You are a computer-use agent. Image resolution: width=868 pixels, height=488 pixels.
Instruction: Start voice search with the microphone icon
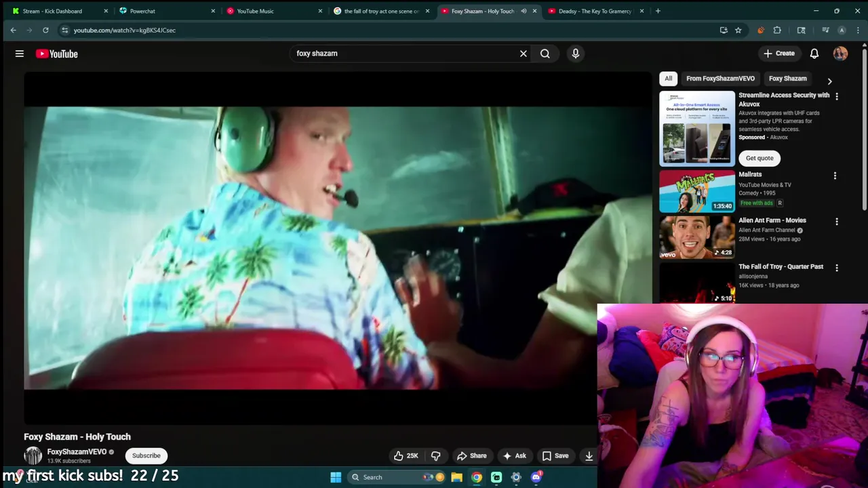pos(576,54)
